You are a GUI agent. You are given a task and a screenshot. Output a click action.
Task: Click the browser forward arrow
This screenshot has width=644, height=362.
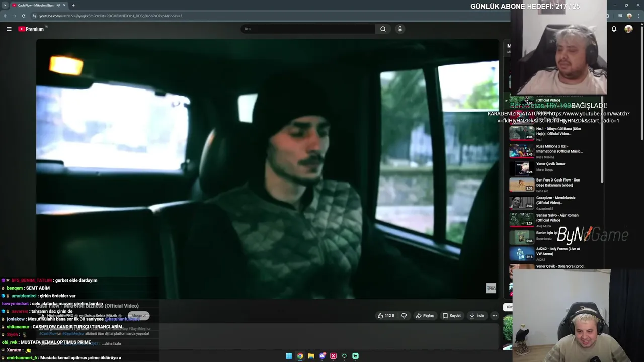pos(14,16)
